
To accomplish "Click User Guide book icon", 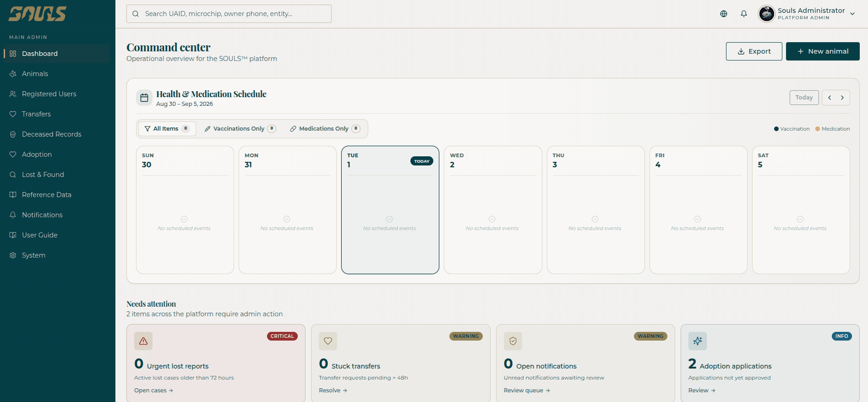I will 13,235.
